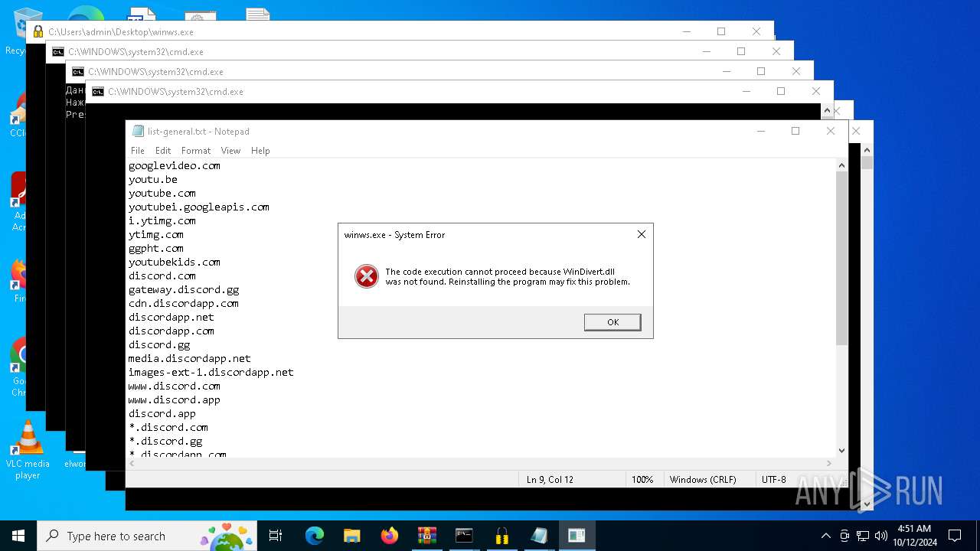Click the 100% zoom status entry

642,480
